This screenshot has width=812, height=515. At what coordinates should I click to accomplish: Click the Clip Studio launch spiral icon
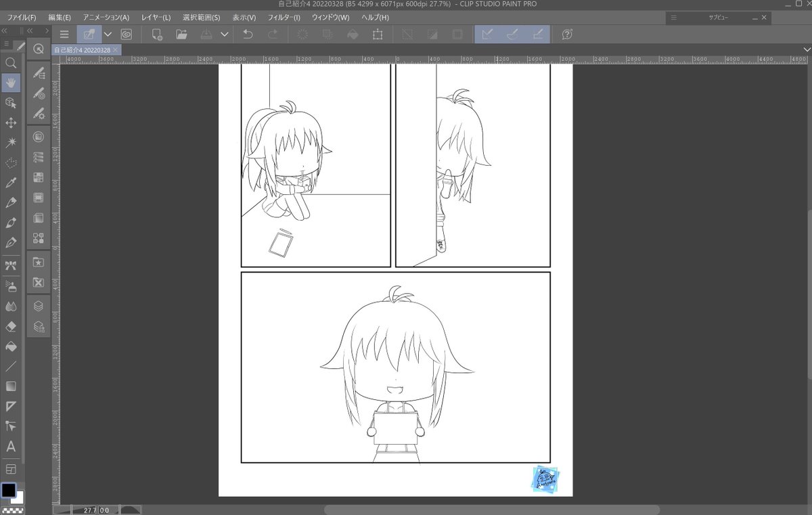127,34
